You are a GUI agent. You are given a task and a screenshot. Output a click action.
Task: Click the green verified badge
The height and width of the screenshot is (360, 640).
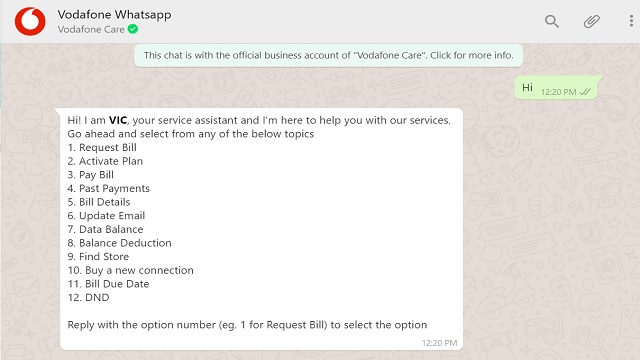(133, 29)
